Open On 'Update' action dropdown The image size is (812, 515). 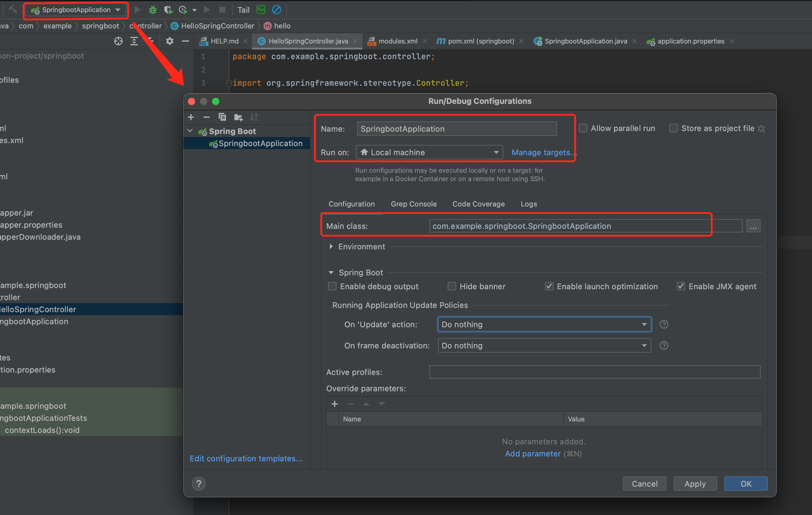pyautogui.click(x=544, y=325)
